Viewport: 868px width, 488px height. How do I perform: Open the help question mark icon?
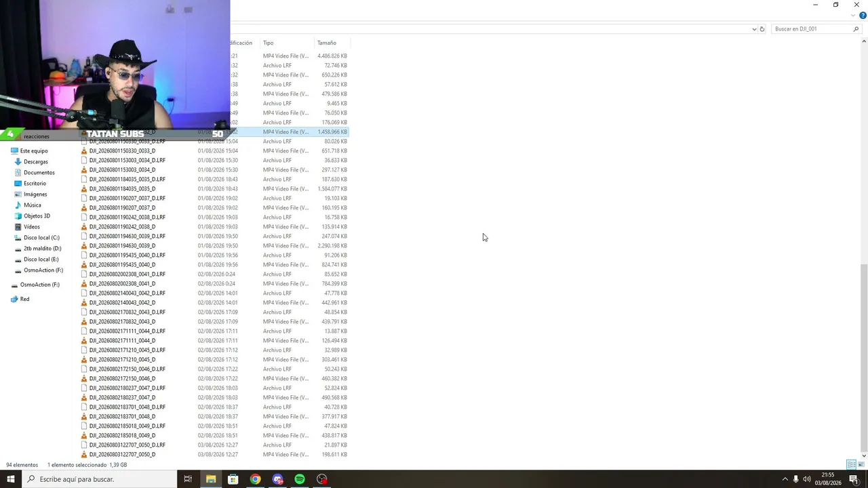point(863,16)
